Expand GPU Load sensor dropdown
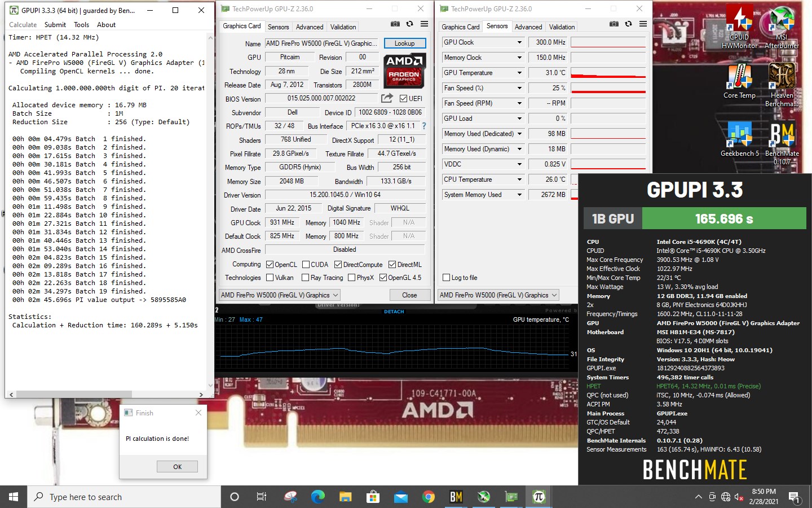This screenshot has height=508, width=812. point(519,119)
